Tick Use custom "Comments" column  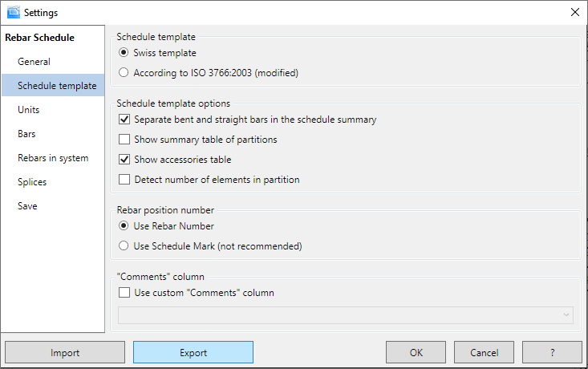click(x=124, y=293)
